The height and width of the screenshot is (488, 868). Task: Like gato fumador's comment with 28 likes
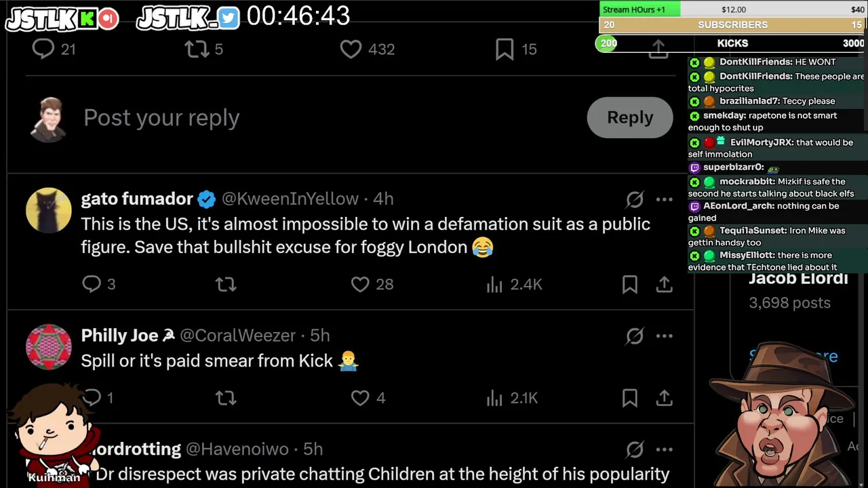[360, 284]
